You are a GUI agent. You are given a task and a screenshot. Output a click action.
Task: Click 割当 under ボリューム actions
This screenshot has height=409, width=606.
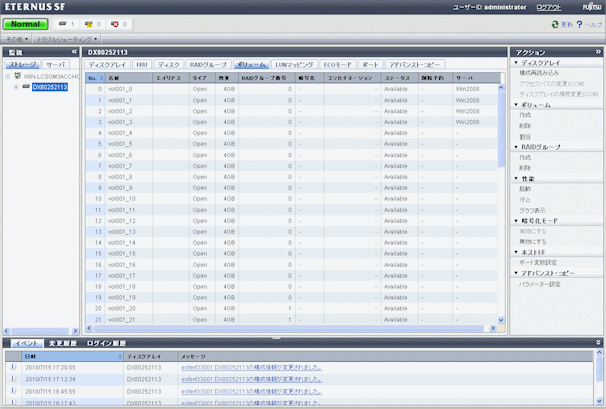(x=525, y=137)
